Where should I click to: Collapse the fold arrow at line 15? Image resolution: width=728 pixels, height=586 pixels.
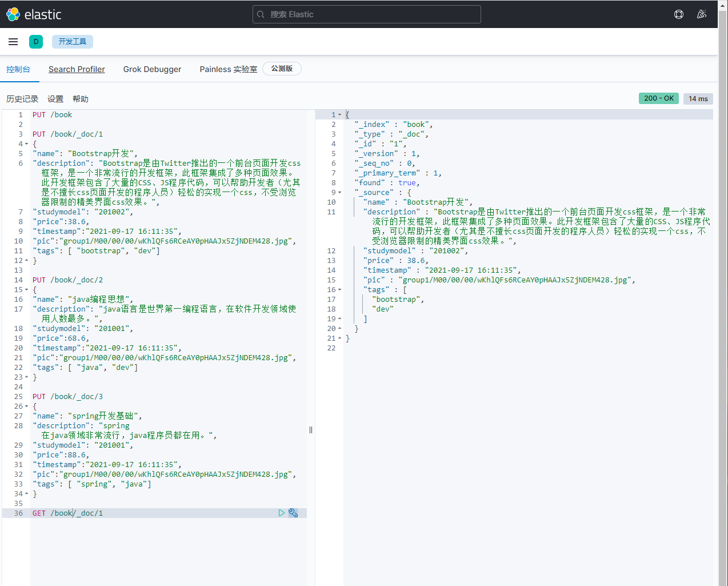coord(26,290)
